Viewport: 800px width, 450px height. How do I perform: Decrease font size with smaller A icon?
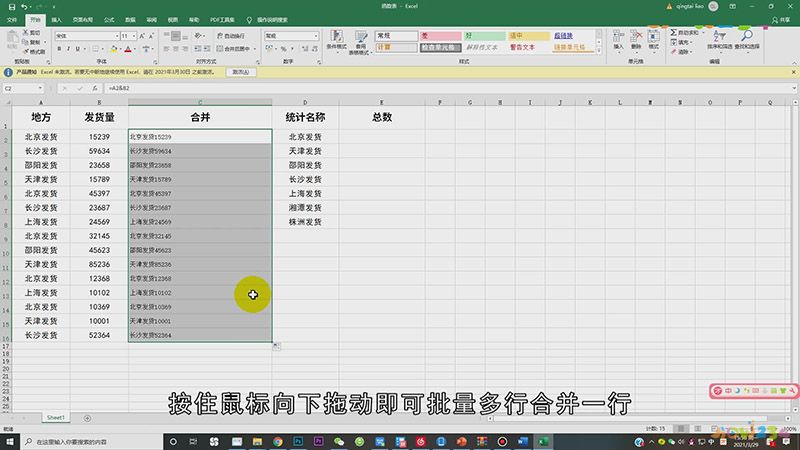pos(151,36)
